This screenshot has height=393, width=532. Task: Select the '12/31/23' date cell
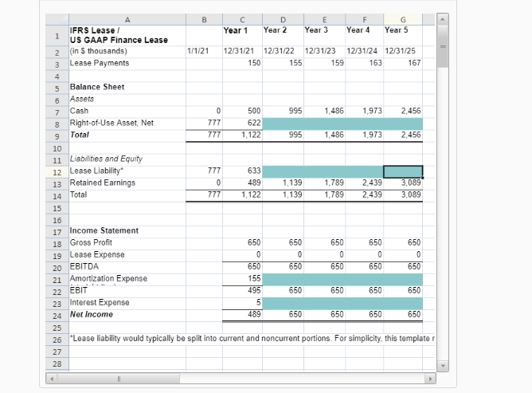(324, 52)
